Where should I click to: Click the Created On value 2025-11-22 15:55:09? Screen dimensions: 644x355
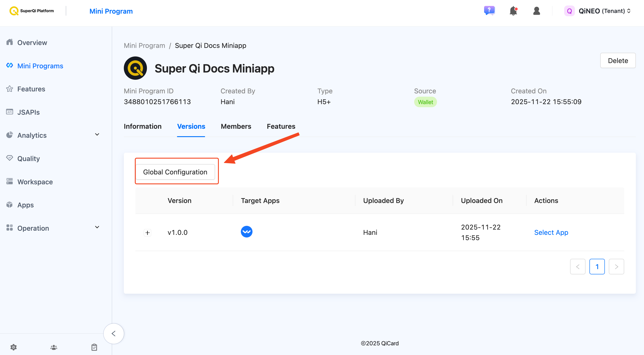pyautogui.click(x=546, y=102)
